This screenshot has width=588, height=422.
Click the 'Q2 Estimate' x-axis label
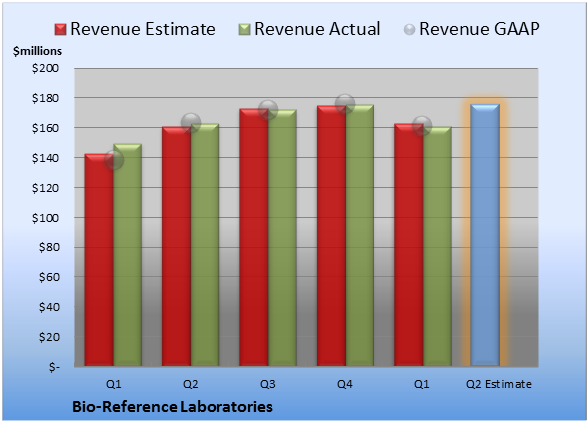point(499,384)
